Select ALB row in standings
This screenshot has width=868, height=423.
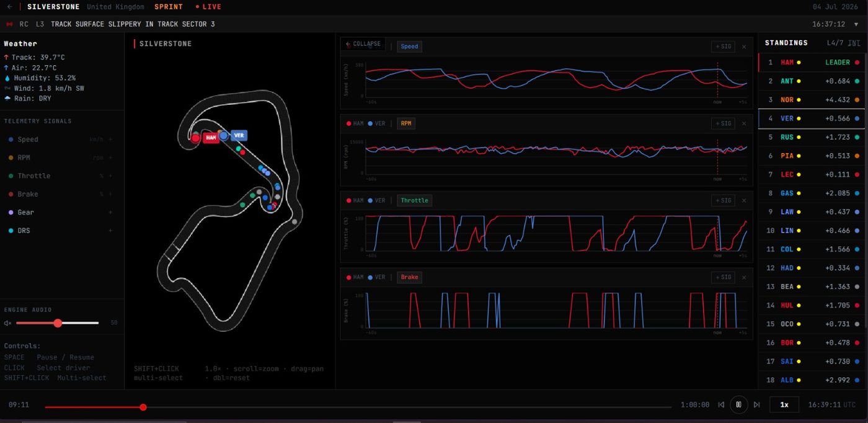pyautogui.click(x=813, y=380)
